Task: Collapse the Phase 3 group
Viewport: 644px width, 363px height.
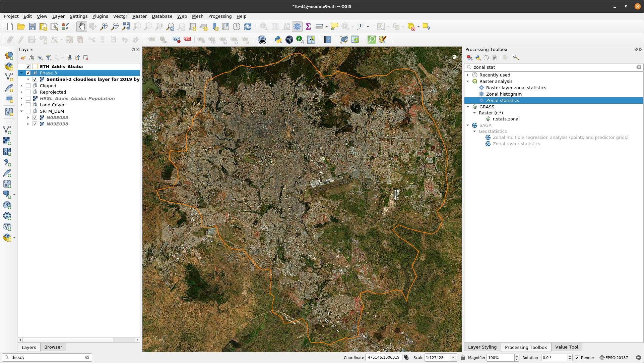Action: tap(21, 73)
